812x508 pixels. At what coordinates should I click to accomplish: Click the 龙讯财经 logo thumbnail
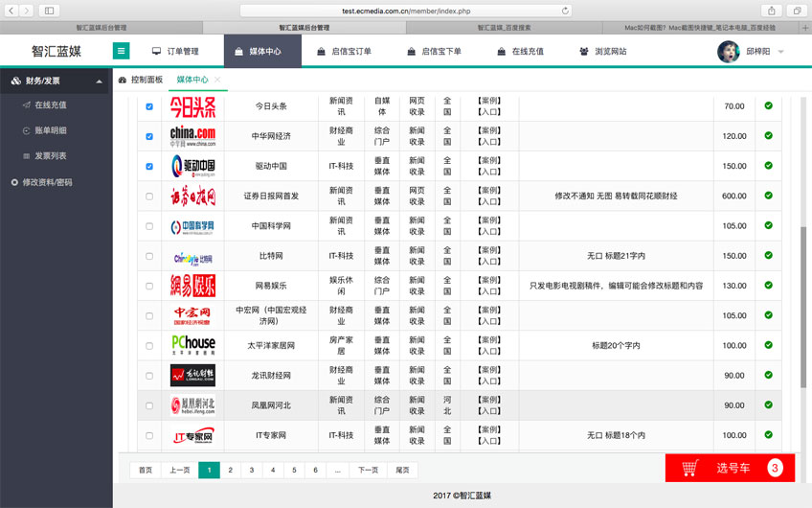pyautogui.click(x=192, y=376)
